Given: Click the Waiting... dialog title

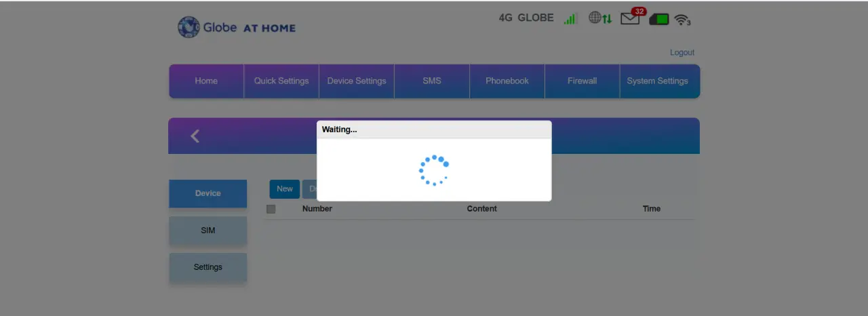Looking at the screenshot, I should [x=340, y=130].
